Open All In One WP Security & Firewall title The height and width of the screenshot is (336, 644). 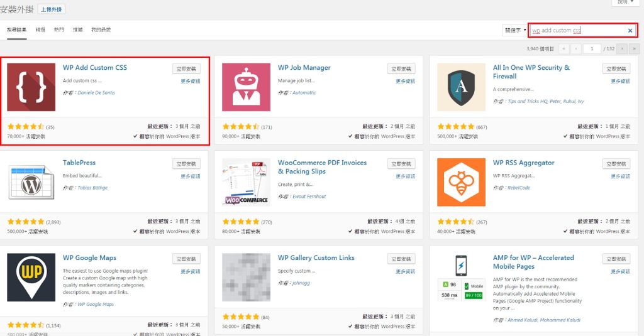pos(531,72)
